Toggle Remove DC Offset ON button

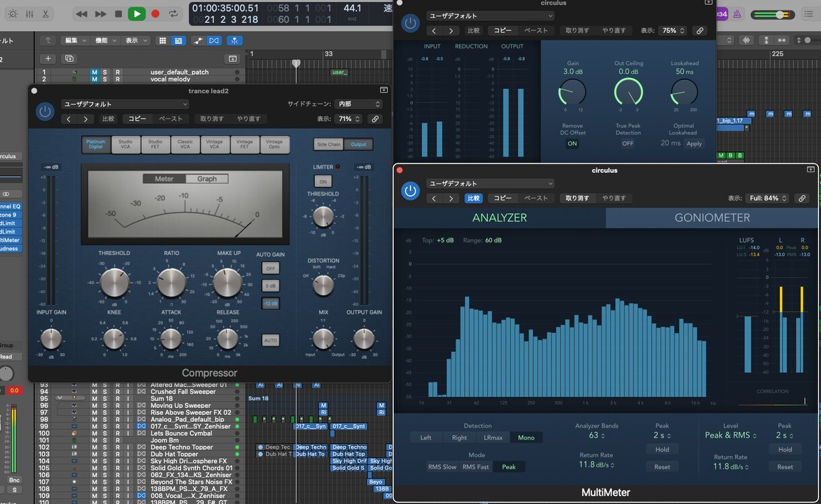click(572, 143)
